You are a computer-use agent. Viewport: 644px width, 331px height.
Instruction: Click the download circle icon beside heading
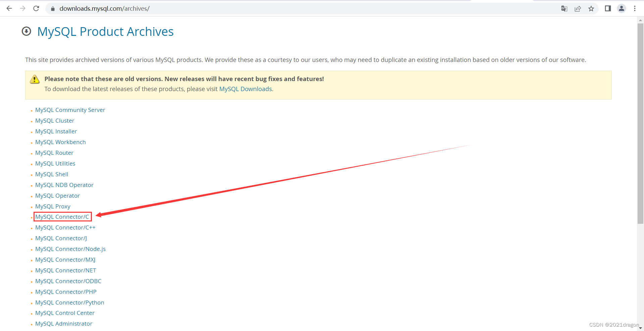26,31
